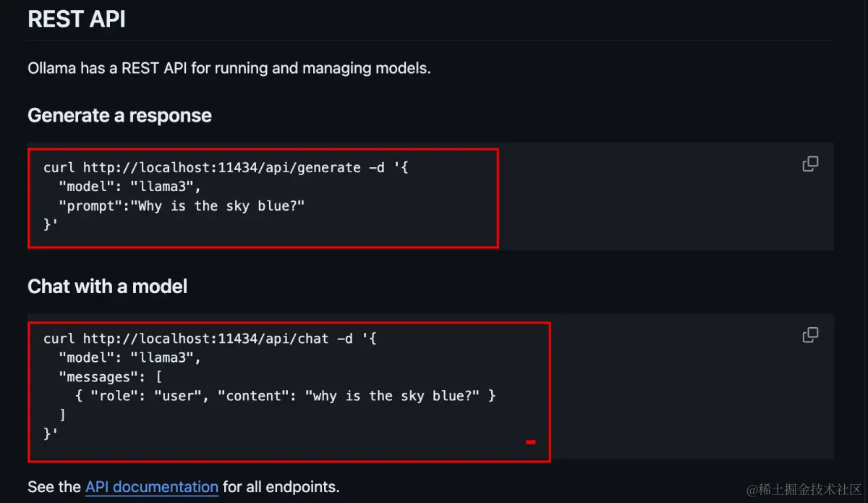Click the REST API heading

[76, 20]
